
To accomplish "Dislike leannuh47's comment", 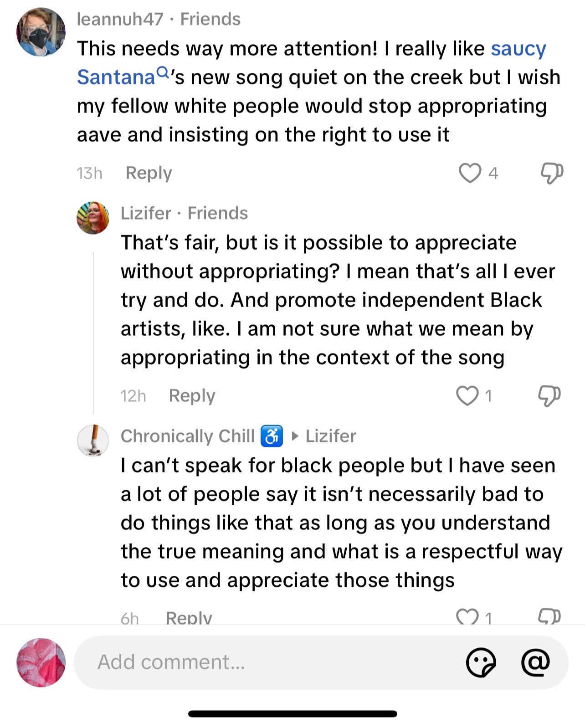I will [552, 174].
